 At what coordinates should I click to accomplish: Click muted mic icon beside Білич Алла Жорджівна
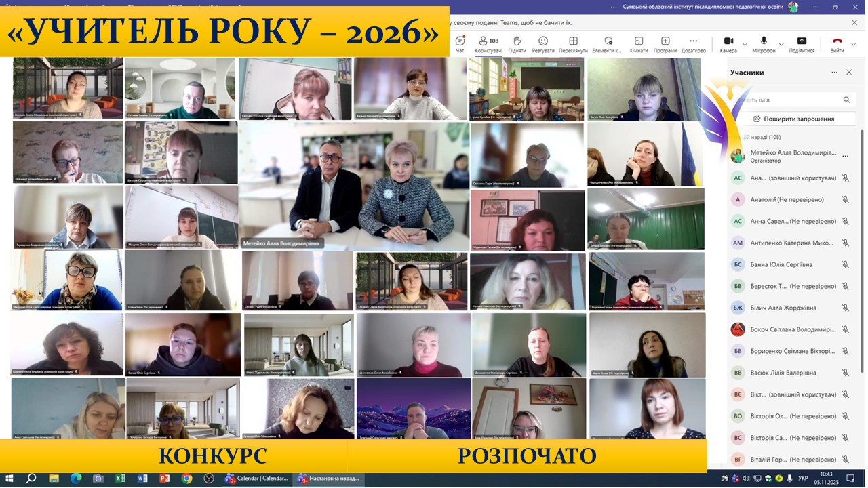[845, 308]
